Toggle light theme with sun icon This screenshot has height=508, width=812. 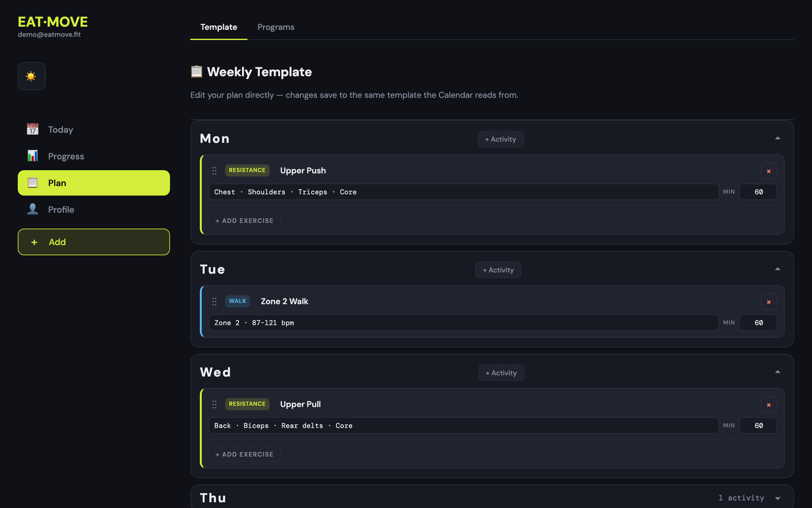[31, 76]
